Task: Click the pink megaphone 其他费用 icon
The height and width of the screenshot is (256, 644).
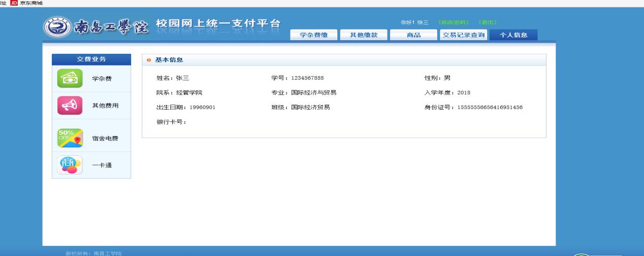Action: click(70, 105)
